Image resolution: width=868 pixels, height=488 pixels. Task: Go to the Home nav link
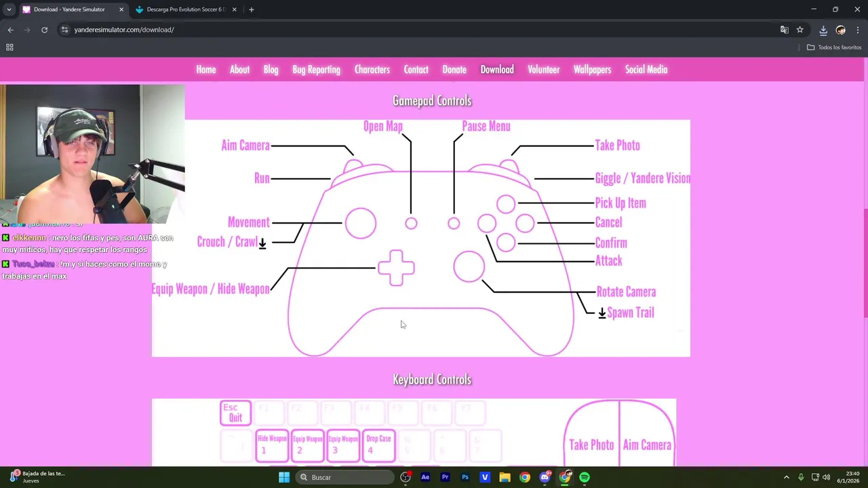coord(206,69)
